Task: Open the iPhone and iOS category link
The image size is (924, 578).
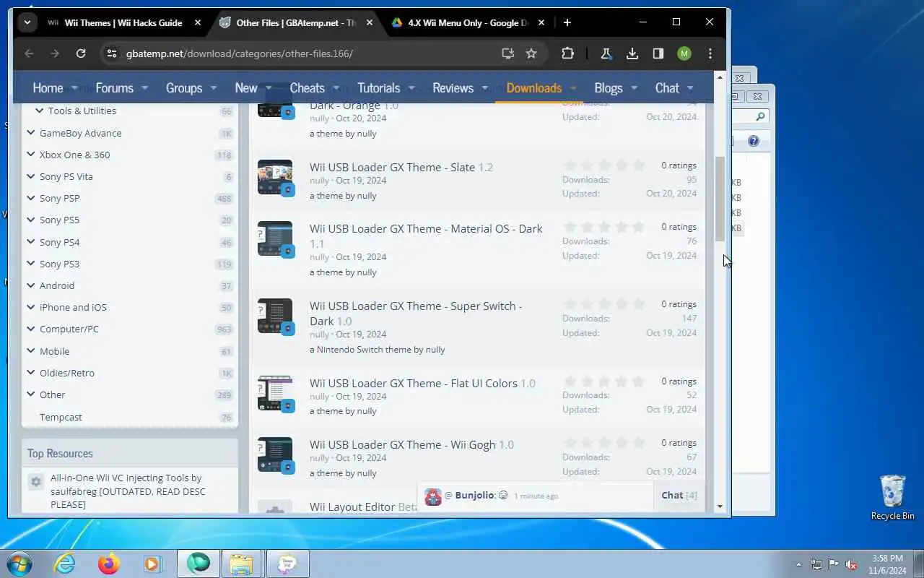Action: (73, 307)
